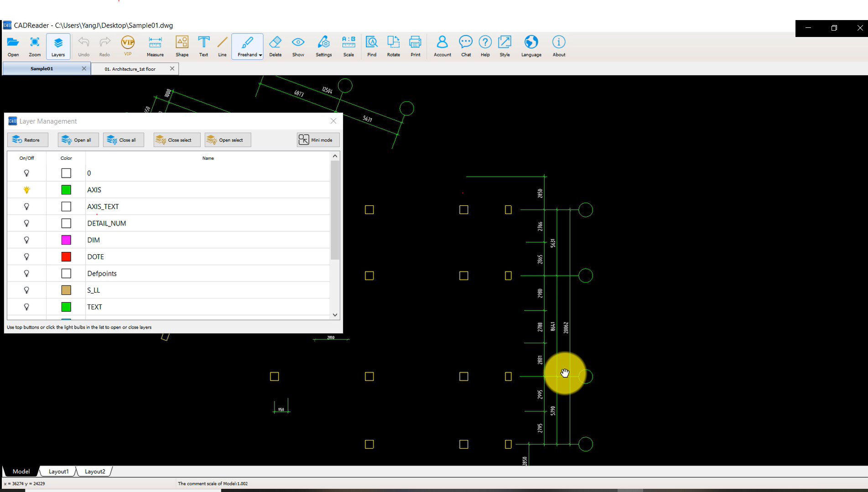The height and width of the screenshot is (492, 868).
Task: Toggle the DIM layer light bulb
Action: pyautogui.click(x=26, y=240)
